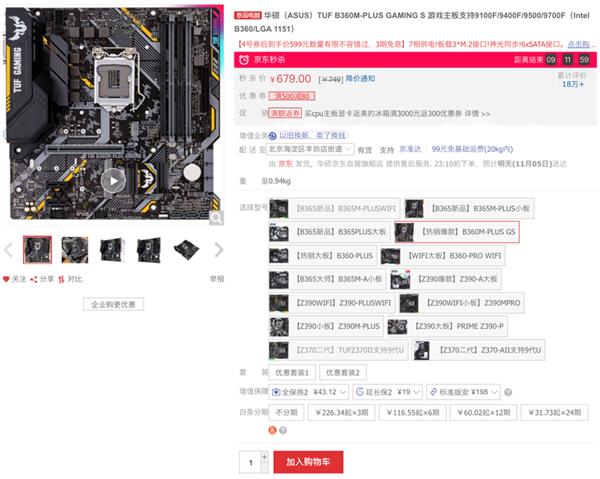Image resolution: width=600 pixels, height=479 pixels.
Task: Click the orange icon below installment options
Action: (272, 430)
